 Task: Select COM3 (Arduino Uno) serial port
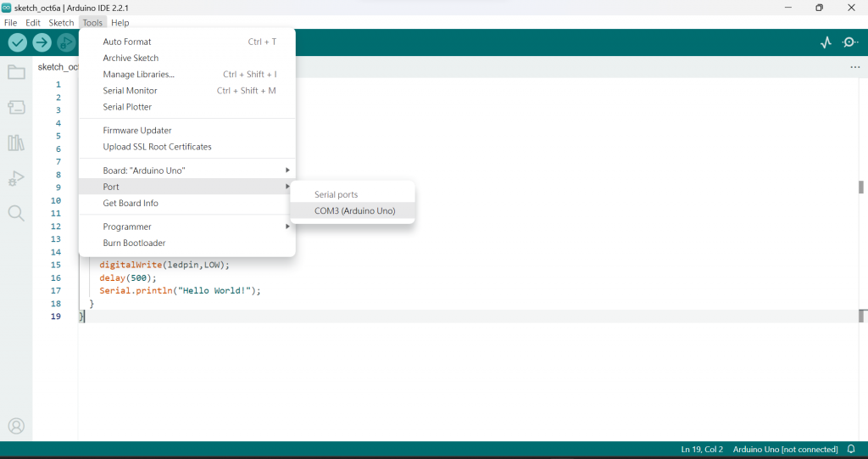[353, 210]
